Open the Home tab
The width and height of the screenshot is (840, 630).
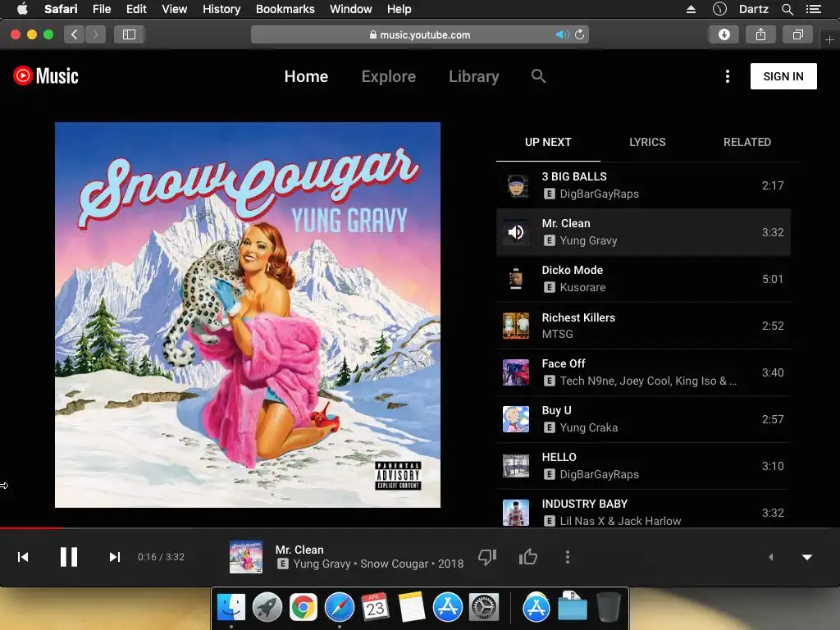pyautogui.click(x=306, y=76)
